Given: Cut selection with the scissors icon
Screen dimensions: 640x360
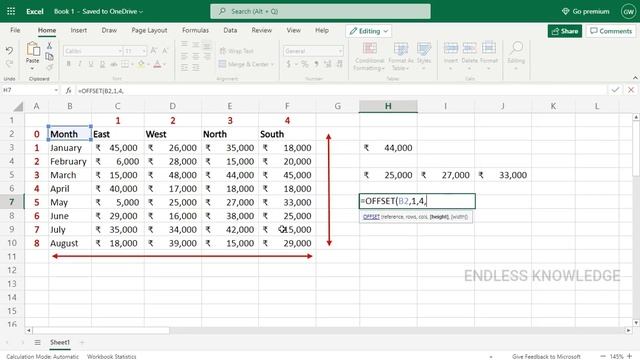Looking at the screenshot, I should 49,46.
